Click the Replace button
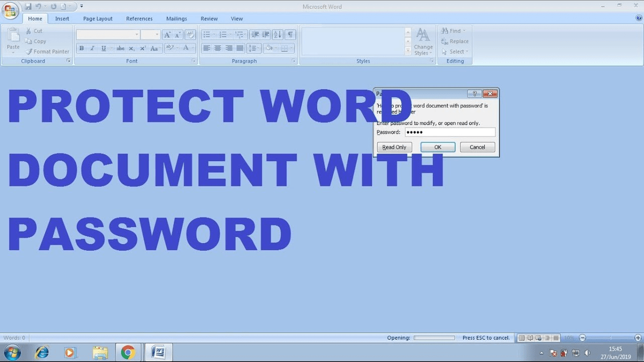Viewport: 644px width, 362px height. tap(455, 41)
